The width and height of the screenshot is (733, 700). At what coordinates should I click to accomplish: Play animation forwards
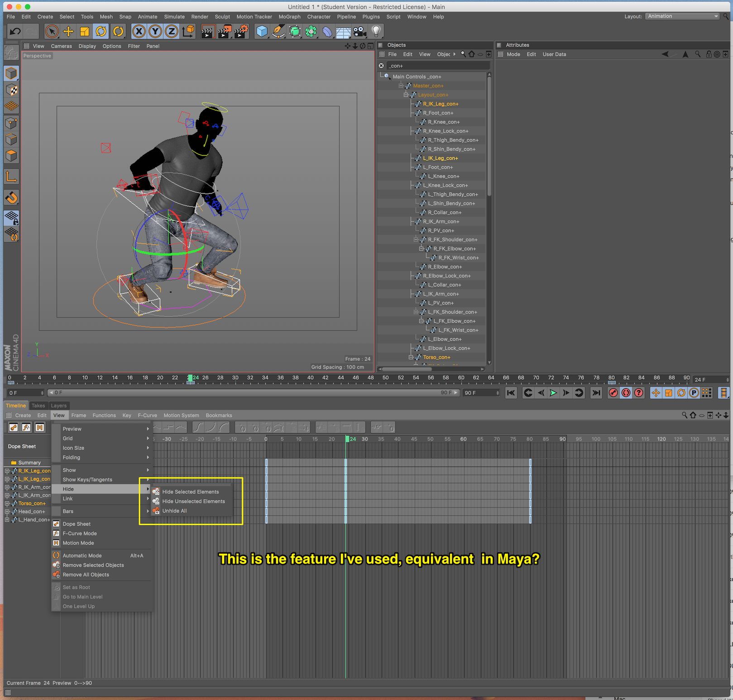(553, 393)
